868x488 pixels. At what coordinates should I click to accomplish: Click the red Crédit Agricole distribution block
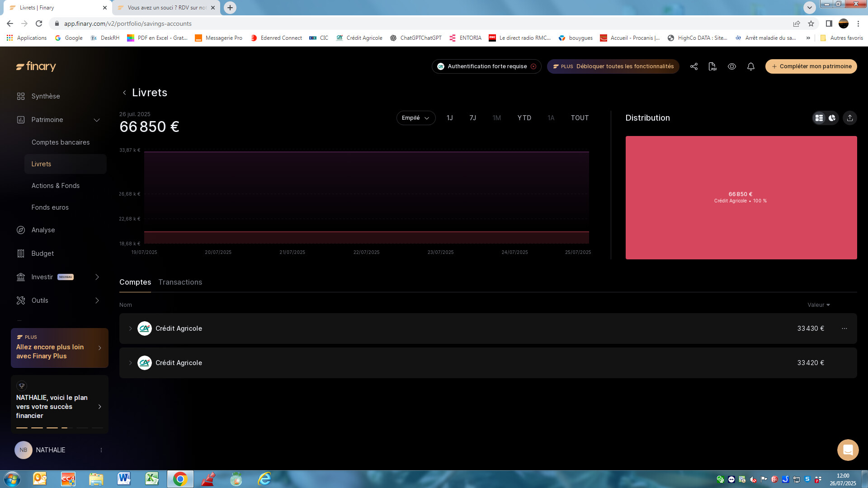pyautogui.click(x=741, y=197)
